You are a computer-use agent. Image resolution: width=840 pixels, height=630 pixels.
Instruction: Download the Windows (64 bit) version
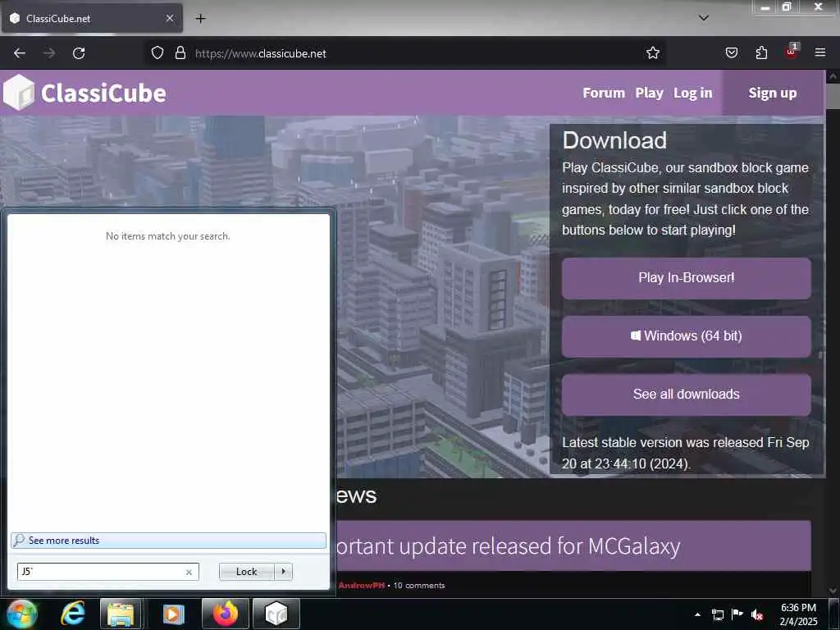687,336
